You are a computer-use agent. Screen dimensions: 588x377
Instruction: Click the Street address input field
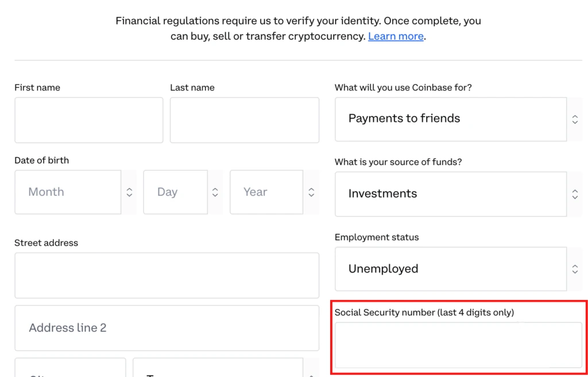(x=167, y=275)
